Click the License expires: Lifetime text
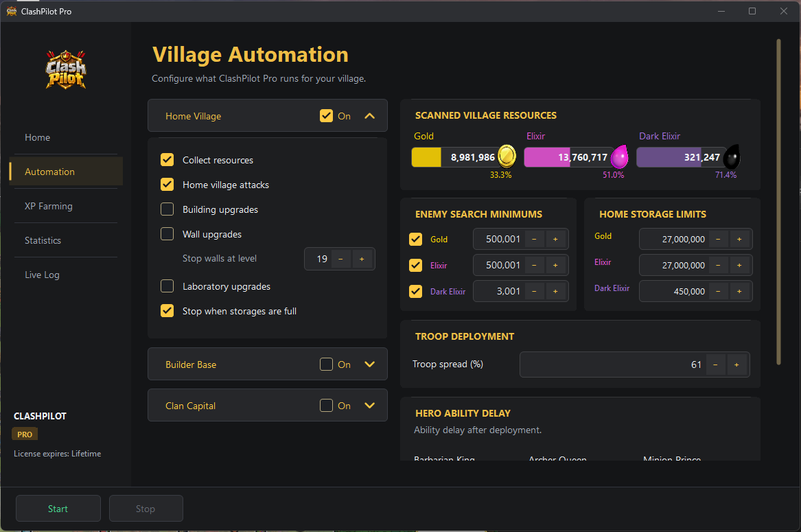Screen dimensions: 801x532 57,454
